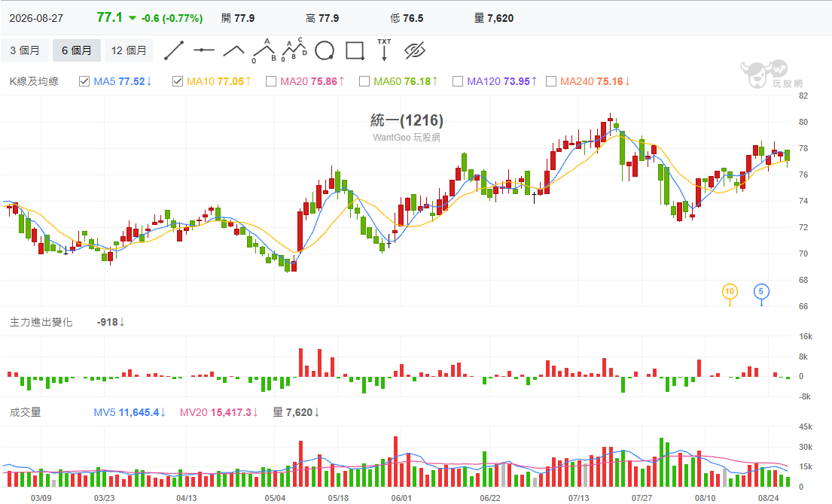Select the circle drawing tool

point(325,51)
